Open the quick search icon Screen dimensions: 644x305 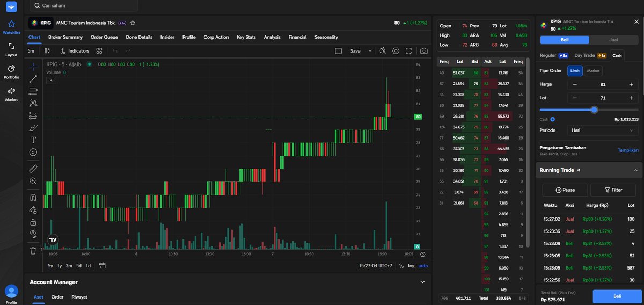[x=383, y=50]
